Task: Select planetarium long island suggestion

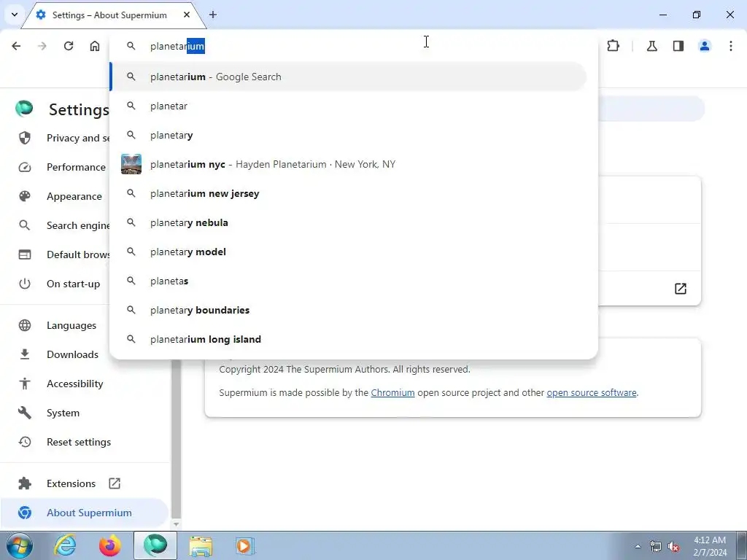Action: (x=348, y=339)
